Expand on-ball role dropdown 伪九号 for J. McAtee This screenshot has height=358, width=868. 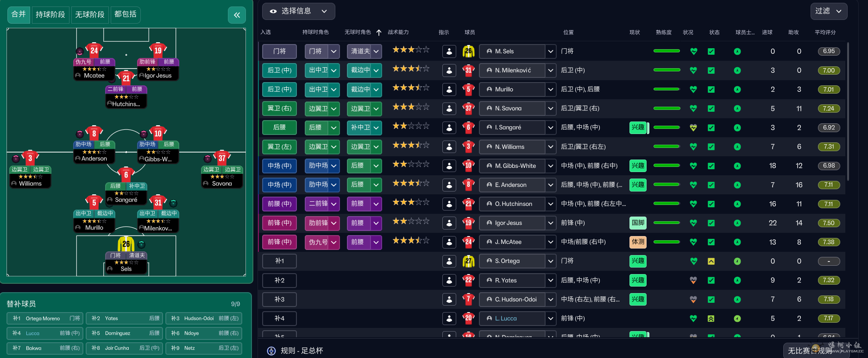tap(334, 242)
